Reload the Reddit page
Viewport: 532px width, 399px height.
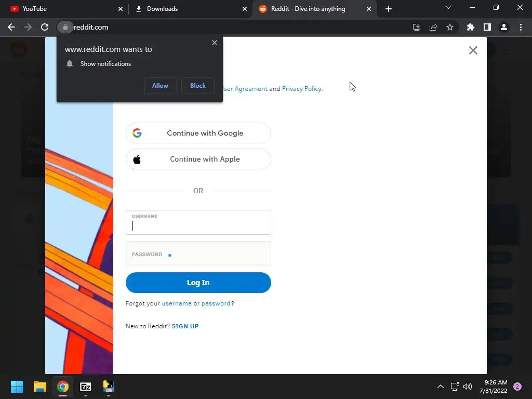[x=45, y=27]
